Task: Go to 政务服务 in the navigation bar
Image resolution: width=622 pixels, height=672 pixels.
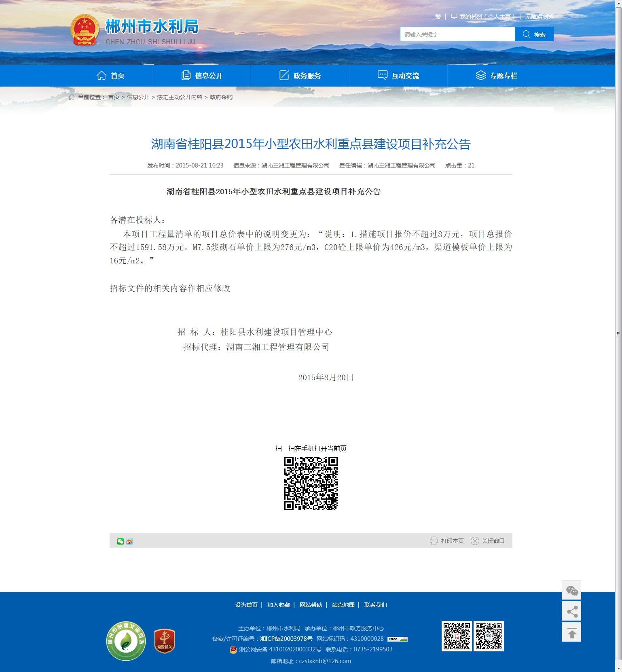Action: coord(300,76)
